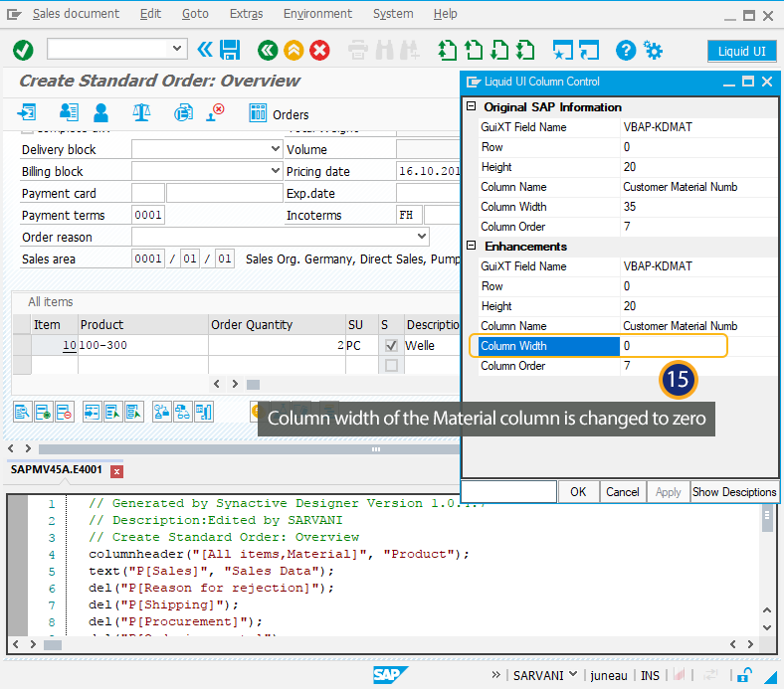Viewport: 784px width, 689px height.
Task: Click the Orders list icon
Action: [x=279, y=114]
